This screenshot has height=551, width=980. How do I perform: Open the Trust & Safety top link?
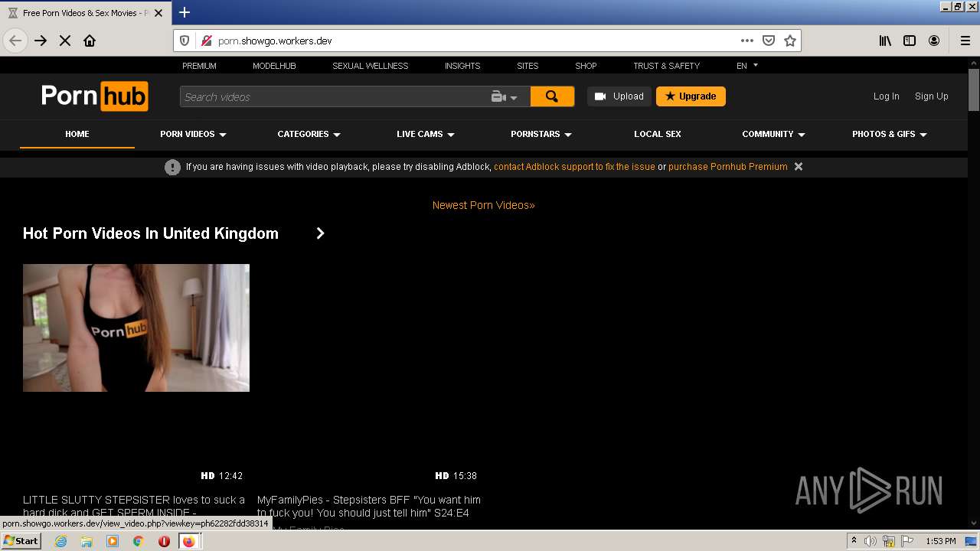[666, 66]
